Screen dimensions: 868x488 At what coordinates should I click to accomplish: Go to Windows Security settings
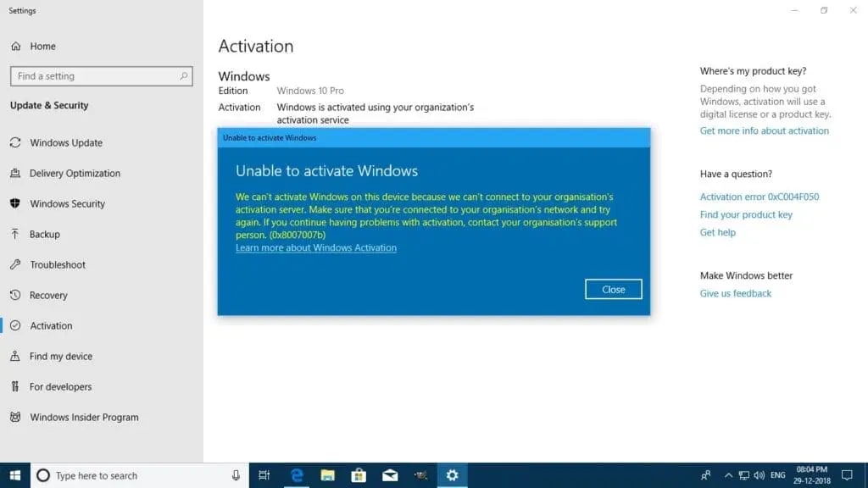(67, 203)
